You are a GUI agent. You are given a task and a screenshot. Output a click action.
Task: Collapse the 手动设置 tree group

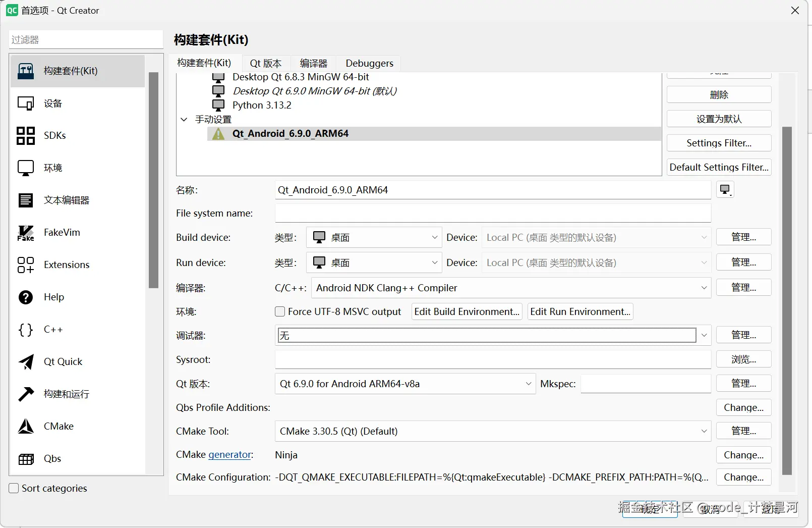click(184, 120)
